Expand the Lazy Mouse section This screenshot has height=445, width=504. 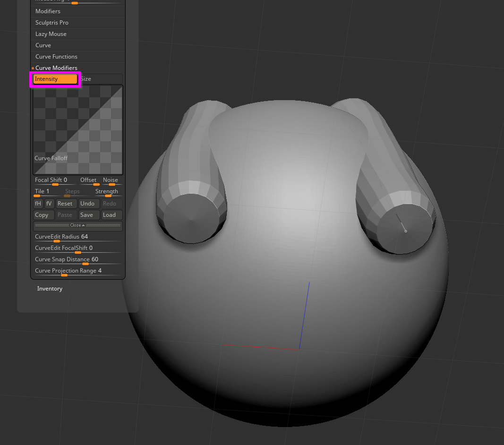[51, 34]
